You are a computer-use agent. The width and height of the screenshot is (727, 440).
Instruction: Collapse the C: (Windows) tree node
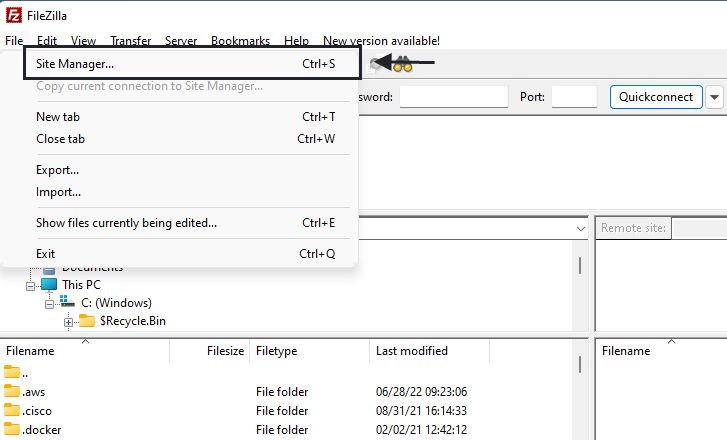(x=50, y=304)
